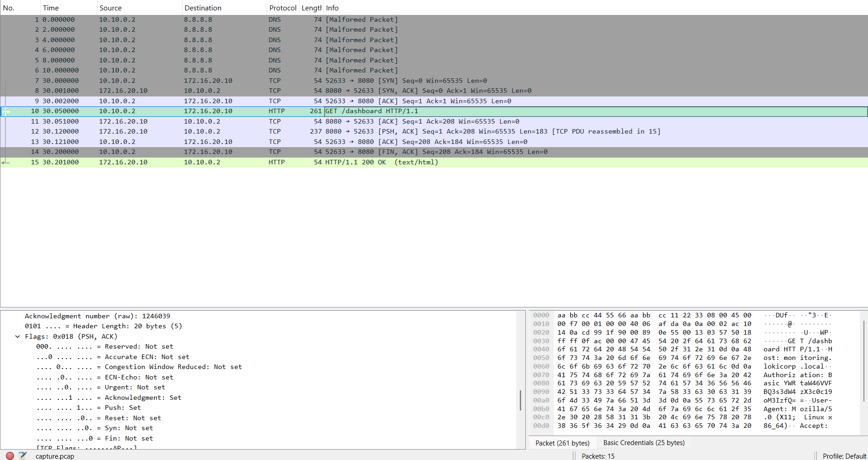Select the Fin: Not set flag line
Image resolution: width=868 pixels, height=460 pixels.
pyautogui.click(x=95, y=438)
